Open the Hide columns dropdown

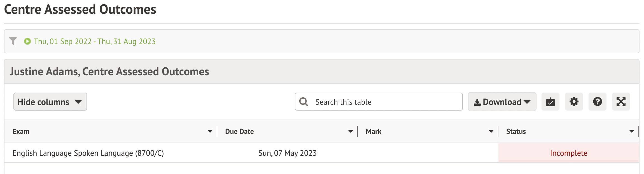pyautogui.click(x=50, y=102)
